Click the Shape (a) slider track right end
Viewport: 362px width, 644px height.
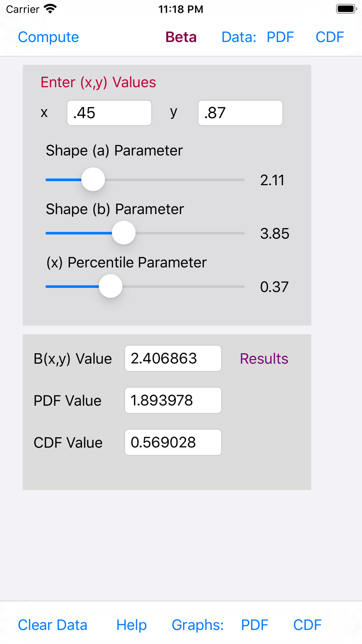point(242,180)
